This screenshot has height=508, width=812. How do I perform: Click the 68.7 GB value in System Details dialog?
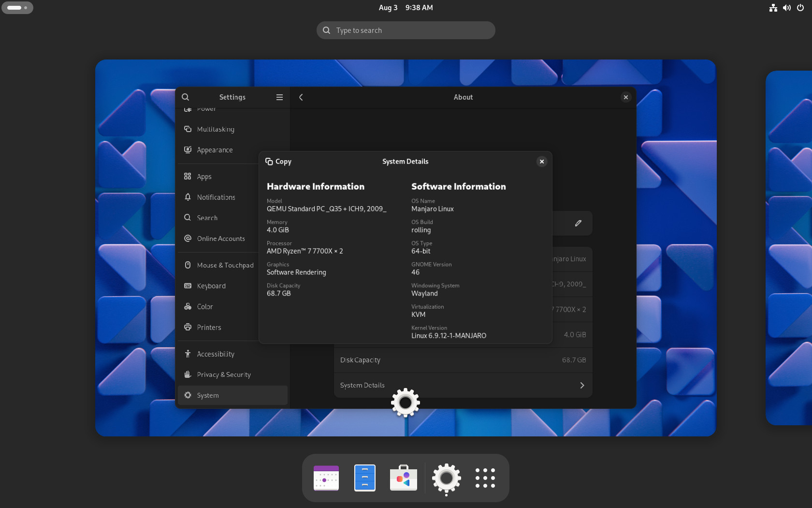click(279, 294)
